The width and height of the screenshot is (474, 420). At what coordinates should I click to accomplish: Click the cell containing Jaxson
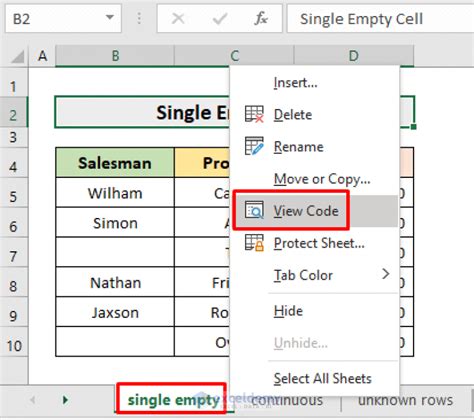(x=115, y=312)
